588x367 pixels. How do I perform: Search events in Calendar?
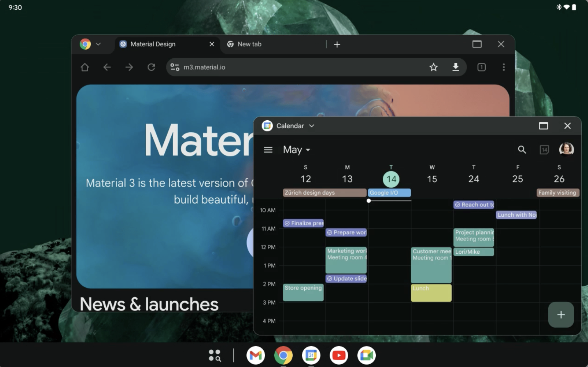point(522,150)
